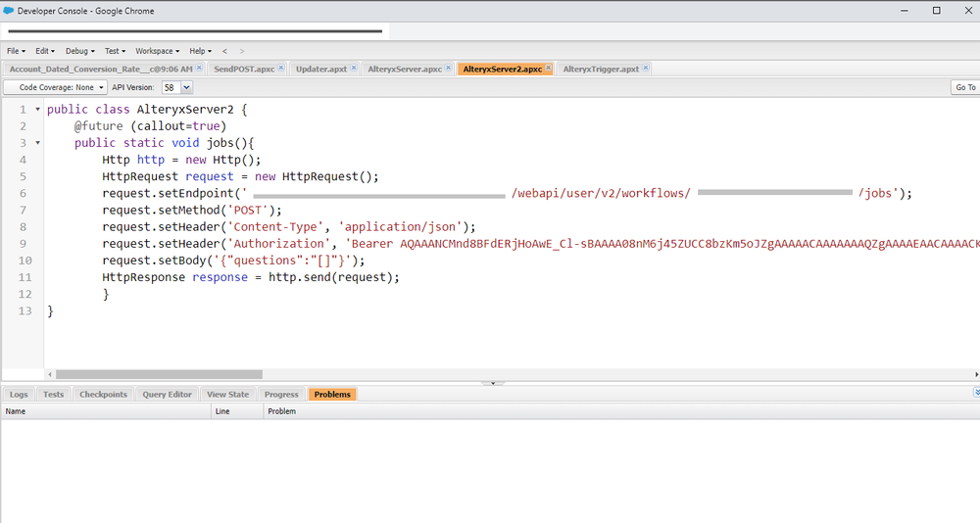Viewport: 980px width, 523px height.
Task: Click the panel toggle icon at right edge
Action: pyautogui.click(x=976, y=393)
